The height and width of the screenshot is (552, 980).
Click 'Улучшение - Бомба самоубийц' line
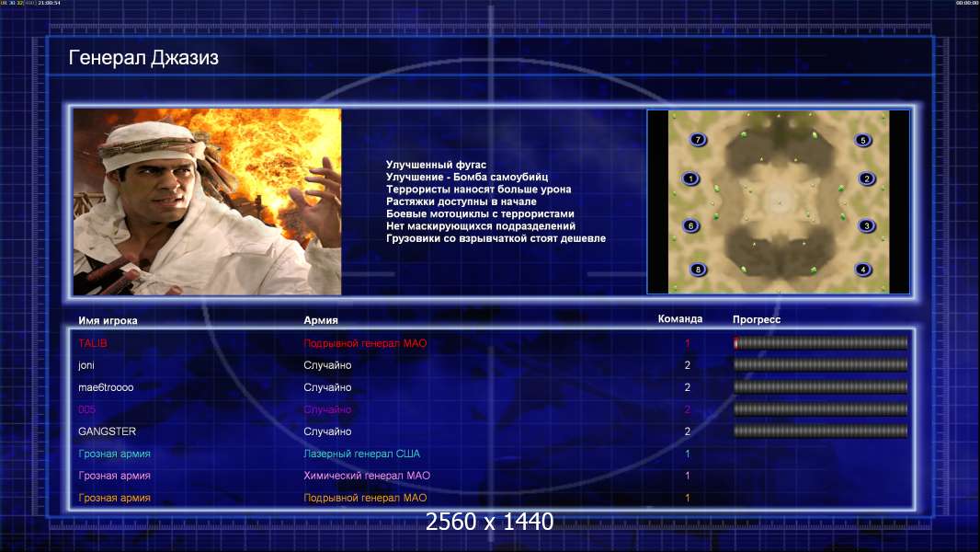(467, 177)
